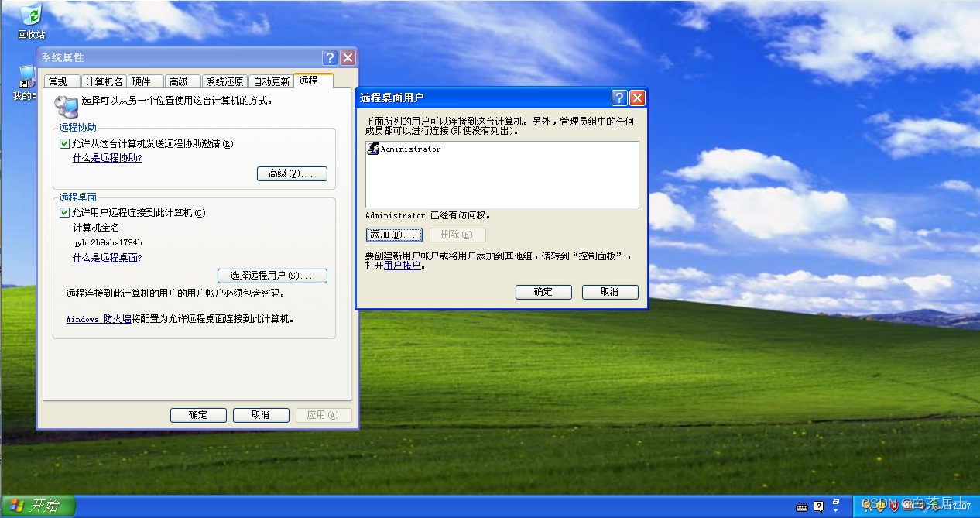Close the System Properties window

[x=348, y=57]
